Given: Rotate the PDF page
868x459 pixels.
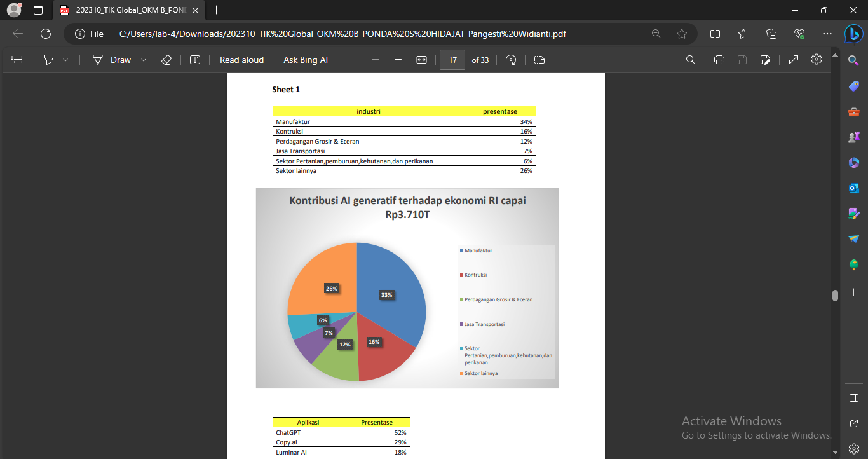Looking at the screenshot, I should tap(511, 60).
